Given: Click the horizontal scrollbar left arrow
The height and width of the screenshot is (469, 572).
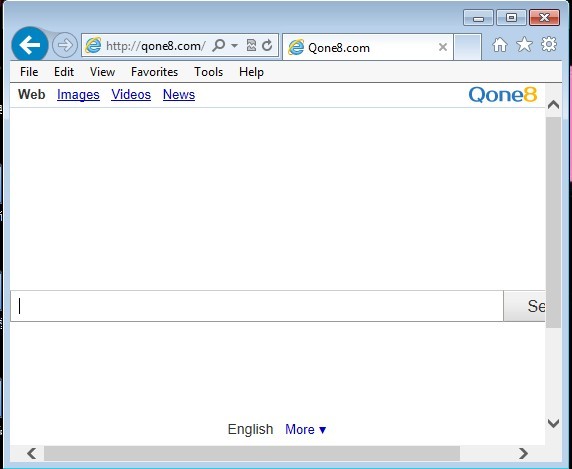Looking at the screenshot, I should [32, 453].
